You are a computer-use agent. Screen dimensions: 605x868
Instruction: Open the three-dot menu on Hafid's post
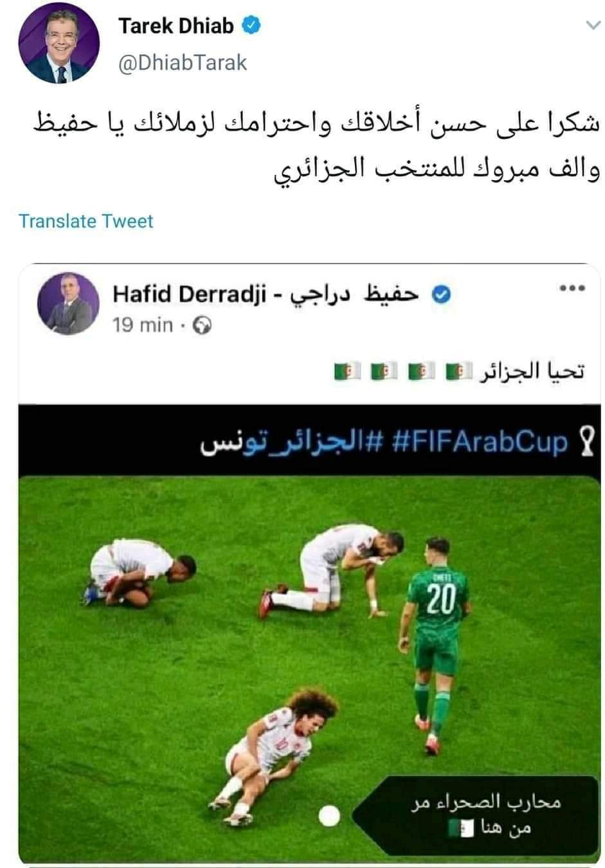pyautogui.click(x=572, y=288)
